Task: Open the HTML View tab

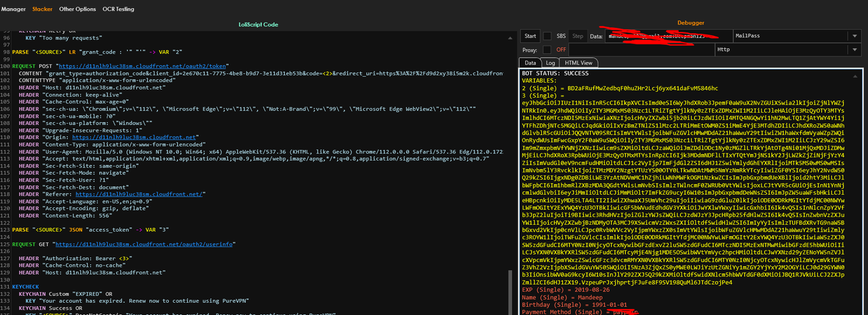Action: pyautogui.click(x=578, y=62)
